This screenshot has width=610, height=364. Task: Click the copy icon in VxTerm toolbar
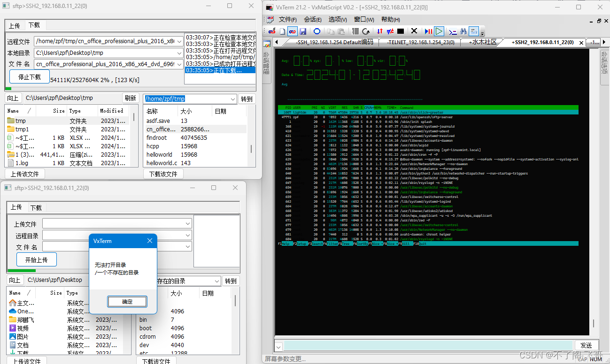pyautogui.click(x=331, y=31)
